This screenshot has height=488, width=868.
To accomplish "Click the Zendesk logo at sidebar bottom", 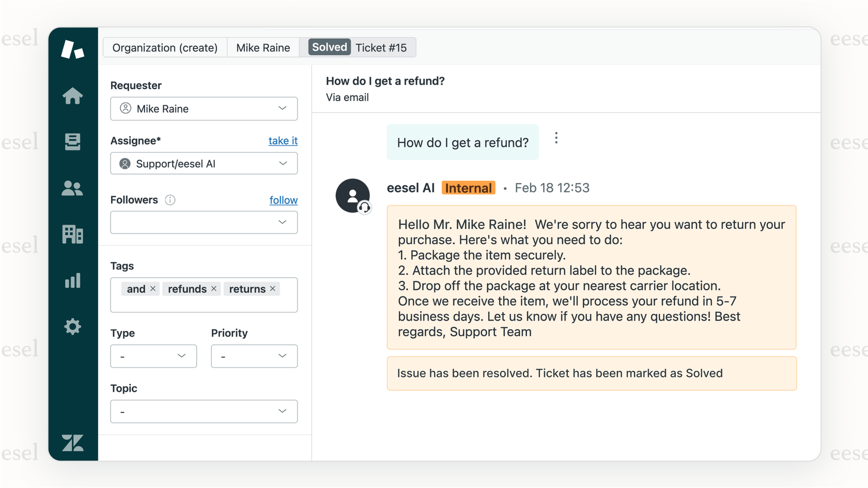I will point(72,443).
